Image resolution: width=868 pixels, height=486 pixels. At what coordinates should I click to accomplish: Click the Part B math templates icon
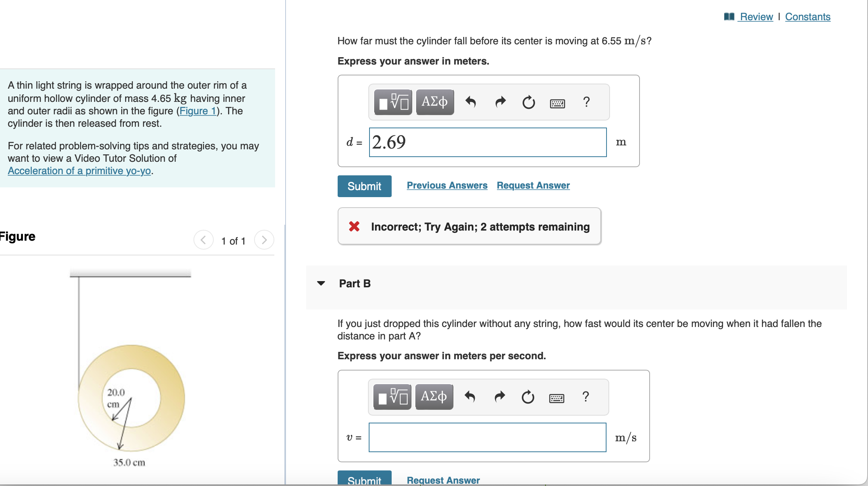pos(392,397)
